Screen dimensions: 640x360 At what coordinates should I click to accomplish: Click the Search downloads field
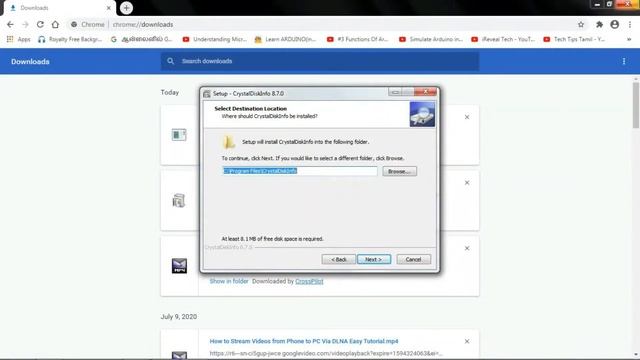[320, 61]
